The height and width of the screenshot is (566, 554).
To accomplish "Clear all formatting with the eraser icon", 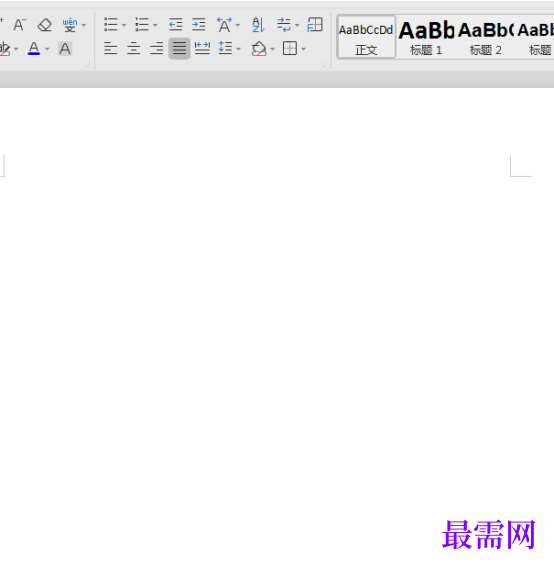I will coord(44,25).
